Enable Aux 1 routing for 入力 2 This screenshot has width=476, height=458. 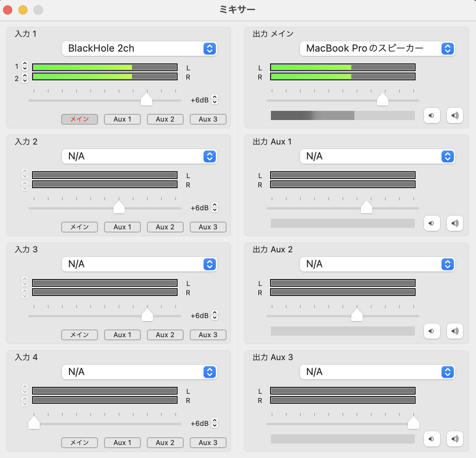pos(122,227)
